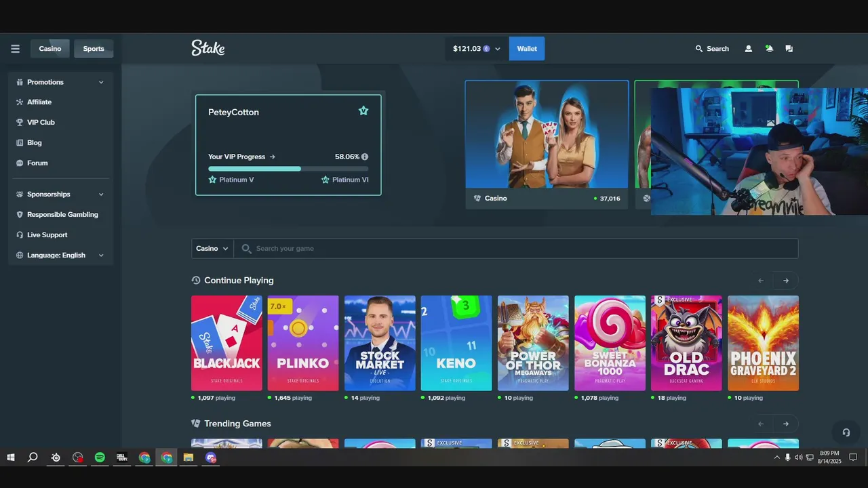
Task: Go to previous Continue Playing games
Action: pyautogui.click(x=761, y=281)
